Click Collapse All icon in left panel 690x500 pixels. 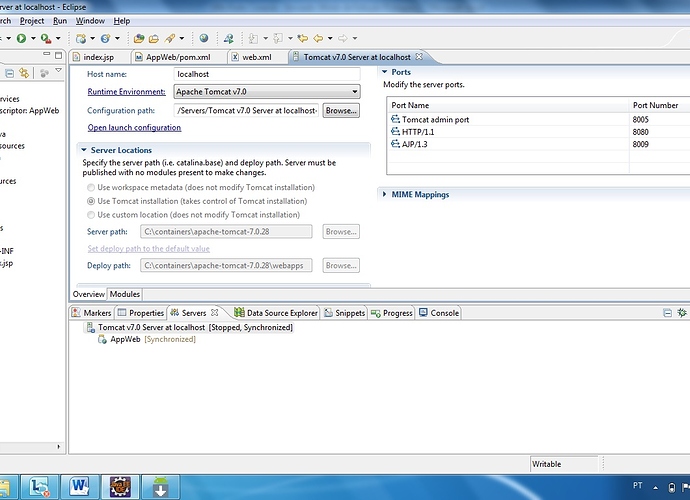(9, 74)
